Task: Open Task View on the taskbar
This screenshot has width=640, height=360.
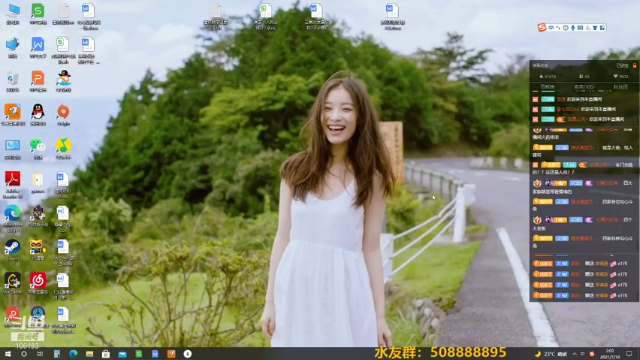Action: (x=40, y=354)
